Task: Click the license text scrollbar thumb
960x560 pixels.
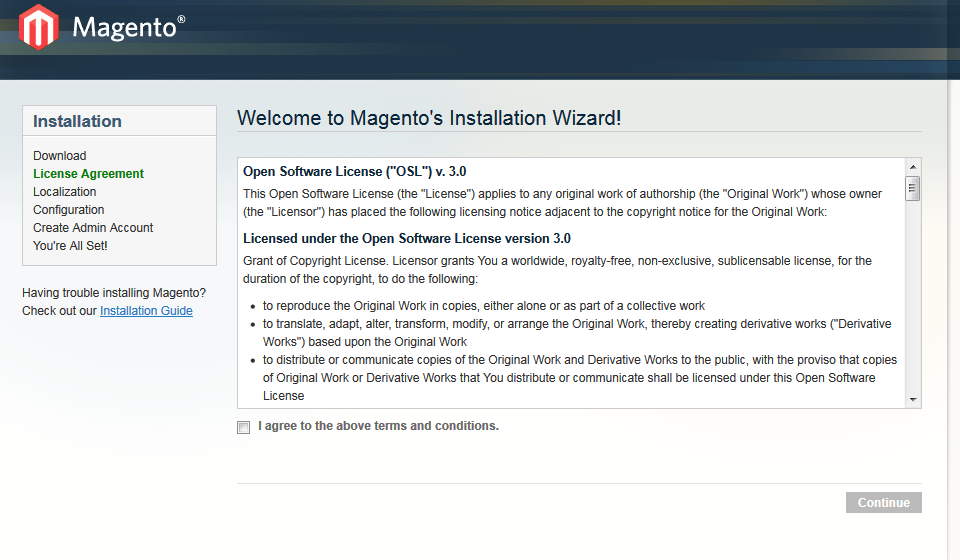Action: point(913,188)
